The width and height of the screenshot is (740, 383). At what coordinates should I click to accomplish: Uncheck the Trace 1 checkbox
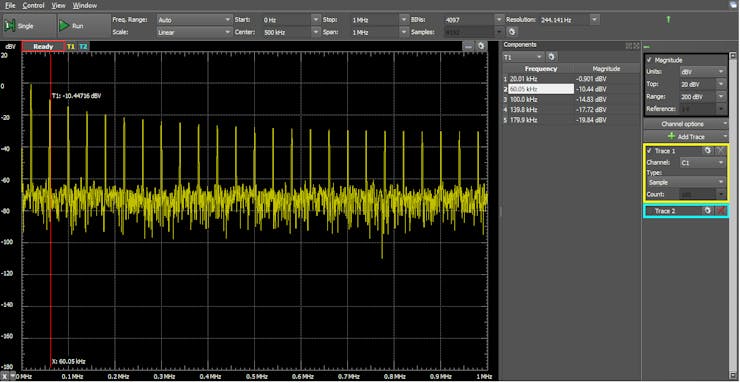650,150
